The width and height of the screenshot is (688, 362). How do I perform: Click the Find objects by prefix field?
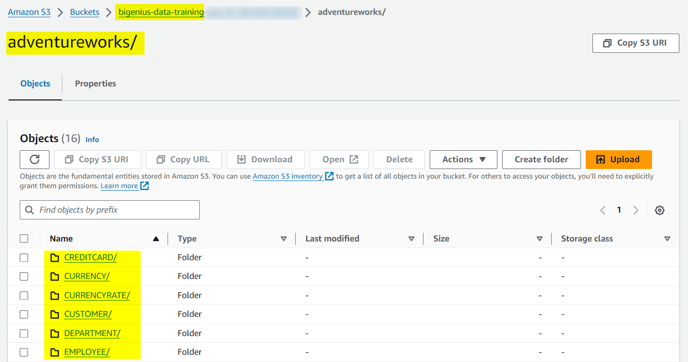(x=110, y=210)
